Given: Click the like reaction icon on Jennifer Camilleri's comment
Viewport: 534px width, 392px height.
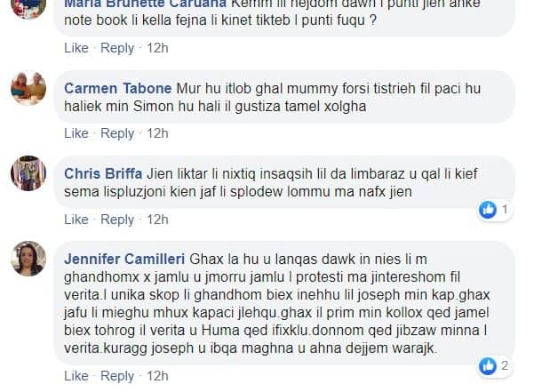Looking at the screenshot, I should 486,364.
